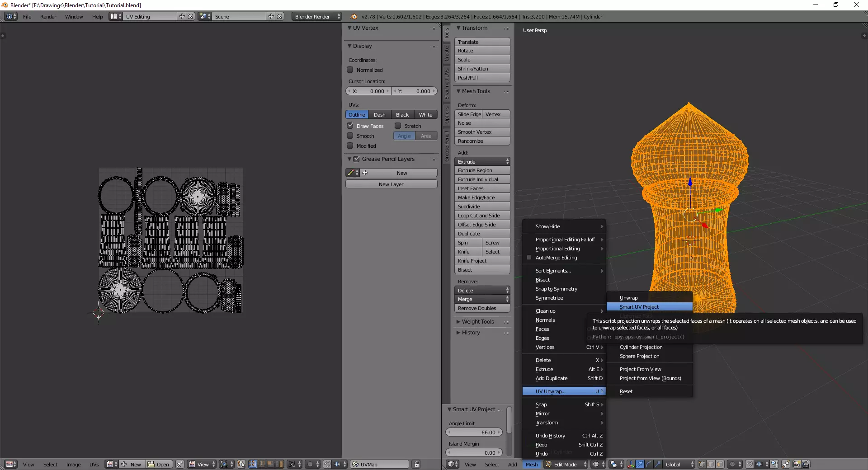
Task: Click the New Layer button
Action: point(391,184)
